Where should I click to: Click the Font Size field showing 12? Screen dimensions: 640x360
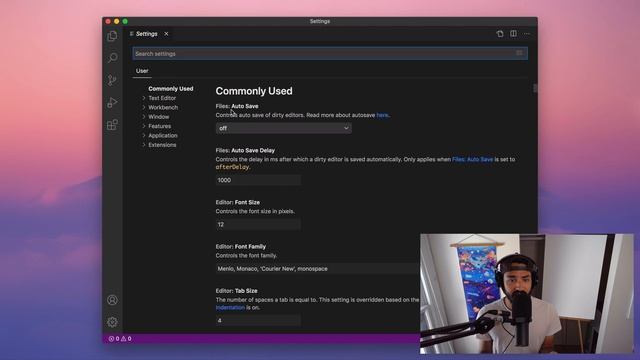258,224
